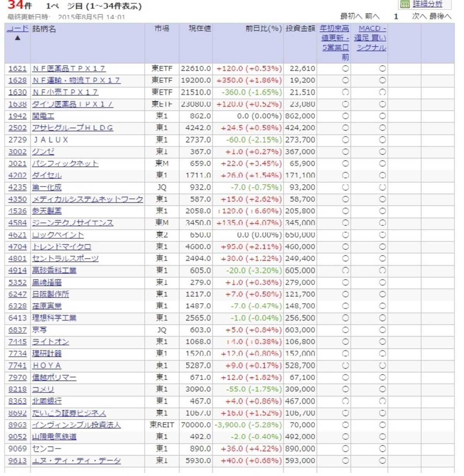Open stock code 1621 link
464x476 pixels.
18,69
